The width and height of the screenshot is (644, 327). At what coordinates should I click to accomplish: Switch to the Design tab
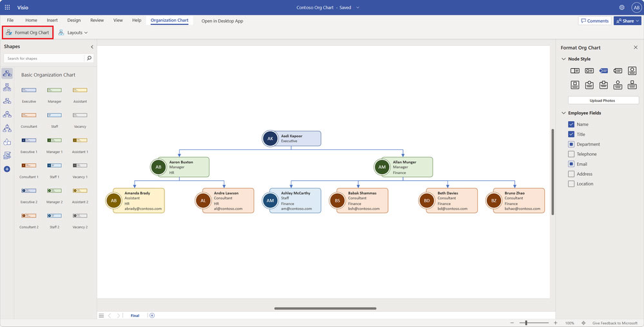pos(74,20)
